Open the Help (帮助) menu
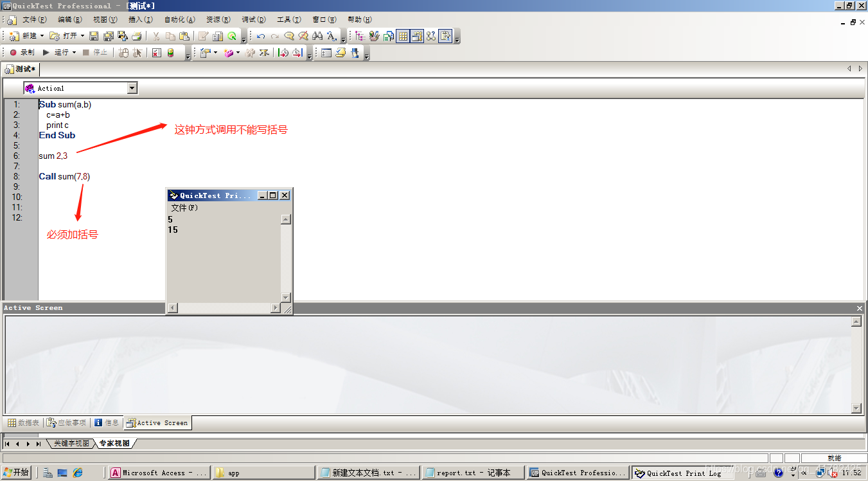The height and width of the screenshot is (481, 868). click(359, 20)
